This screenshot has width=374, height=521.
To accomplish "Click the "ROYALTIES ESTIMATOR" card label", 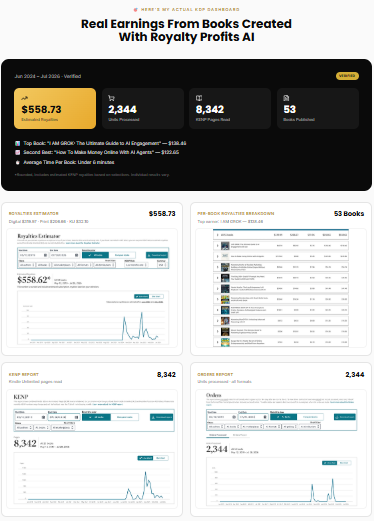I will (33, 213).
